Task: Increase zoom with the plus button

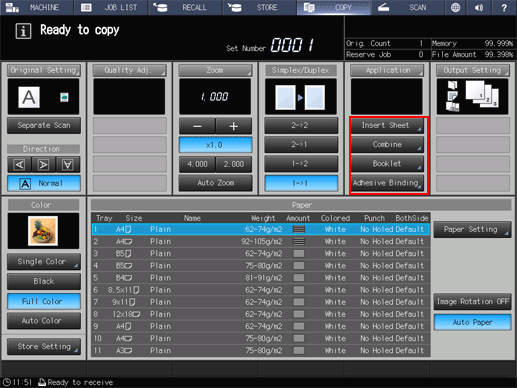Action: [x=233, y=126]
